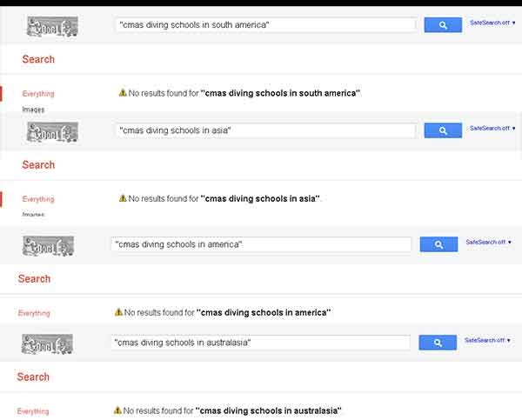Select Everything tab under asia search
522x420 pixels.
tap(38, 199)
